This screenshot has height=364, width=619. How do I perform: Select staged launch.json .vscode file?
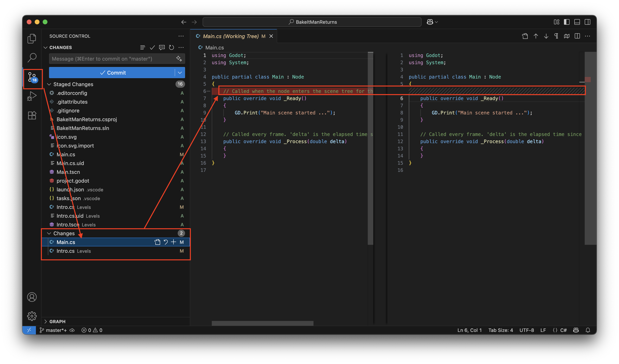click(115, 190)
